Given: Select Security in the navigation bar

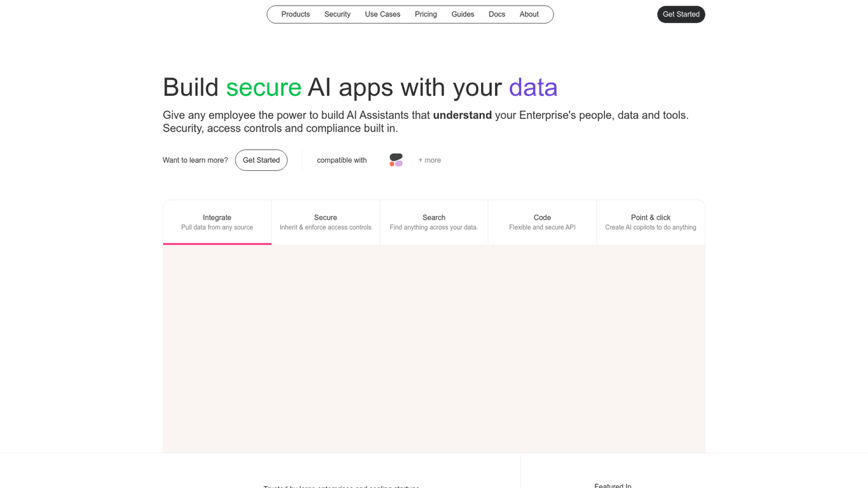Looking at the screenshot, I should coord(337,14).
